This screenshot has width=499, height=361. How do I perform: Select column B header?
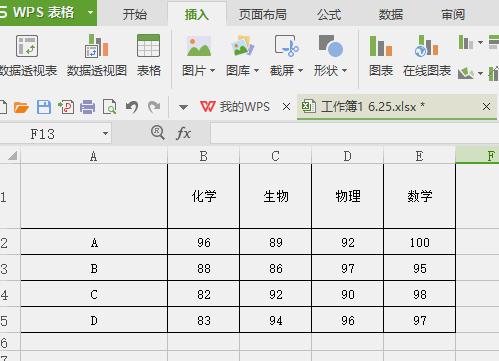tap(203, 156)
